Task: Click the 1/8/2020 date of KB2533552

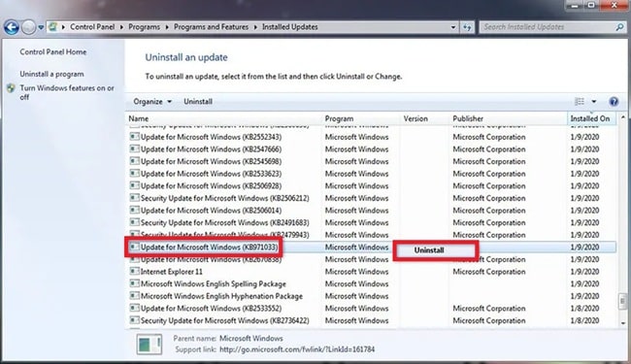Action: pos(584,309)
